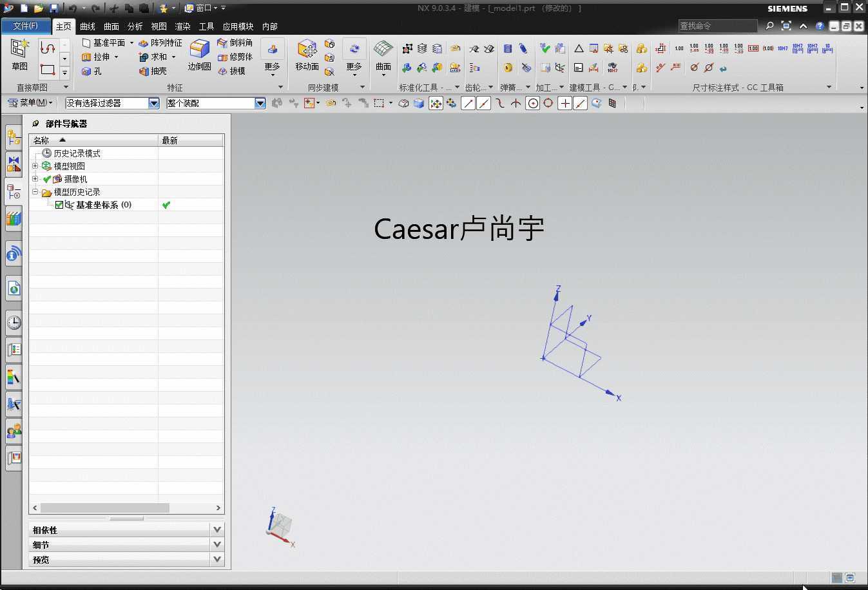868x590 pixels.
Task: Click 更多 under the 特征 group
Action: [272, 58]
